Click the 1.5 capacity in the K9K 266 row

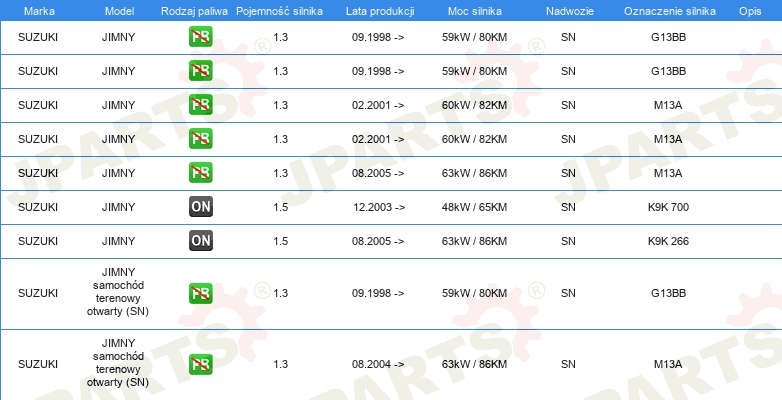point(281,241)
